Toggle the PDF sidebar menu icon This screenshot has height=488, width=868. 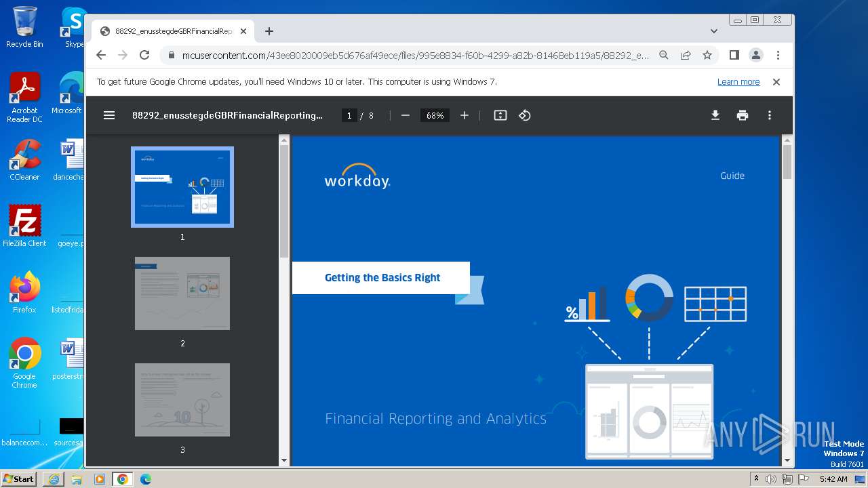coord(109,115)
